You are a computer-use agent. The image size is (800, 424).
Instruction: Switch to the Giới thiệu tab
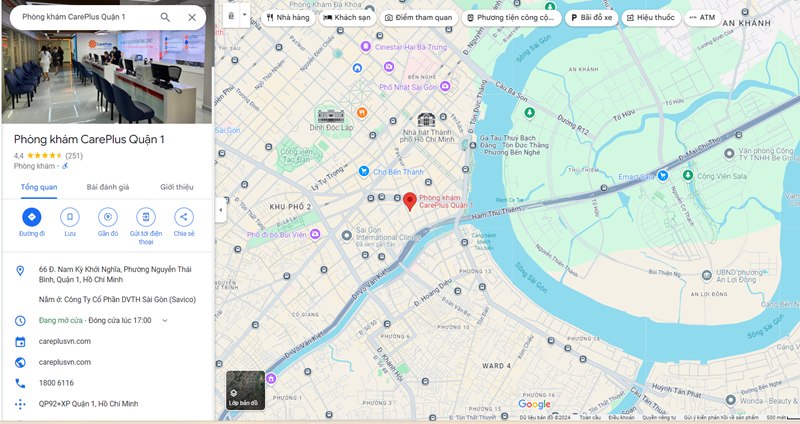tap(177, 187)
